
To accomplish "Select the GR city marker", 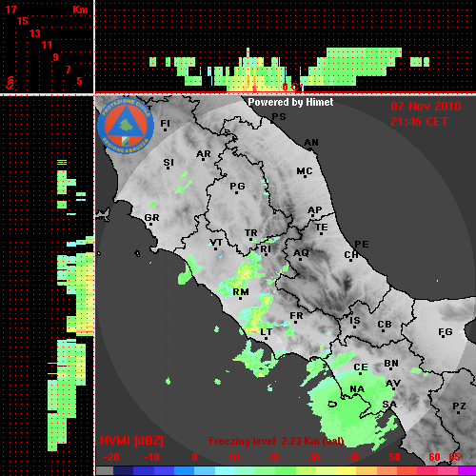I will click(150, 224).
